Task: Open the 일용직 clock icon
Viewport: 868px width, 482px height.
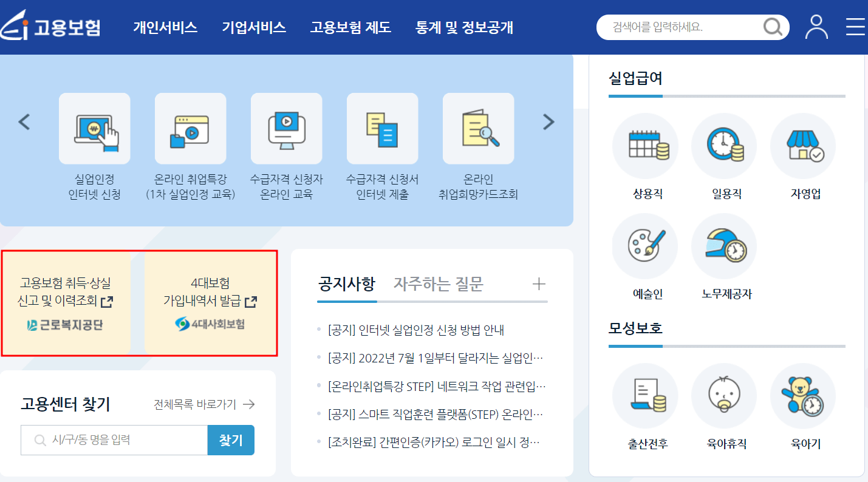Action: 724,146
